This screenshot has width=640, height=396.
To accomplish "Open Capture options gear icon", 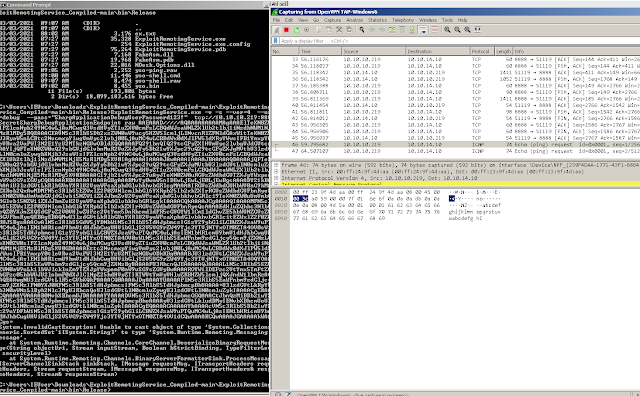I will (x=306, y=30).
